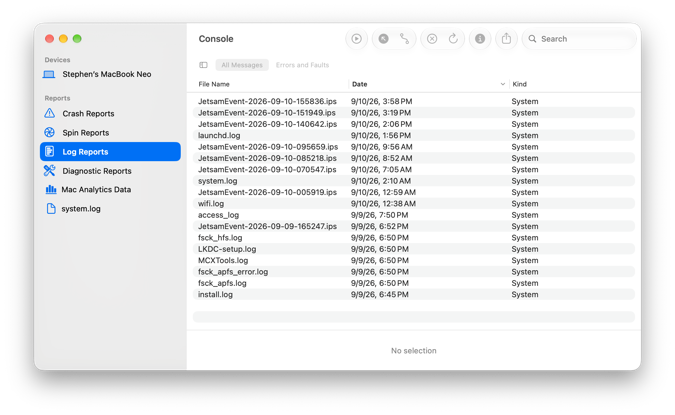This screenshot has width=675, height=415.
Task: Click the 9/10/26, 3:58 PM date cell
Action: [381, 101]
